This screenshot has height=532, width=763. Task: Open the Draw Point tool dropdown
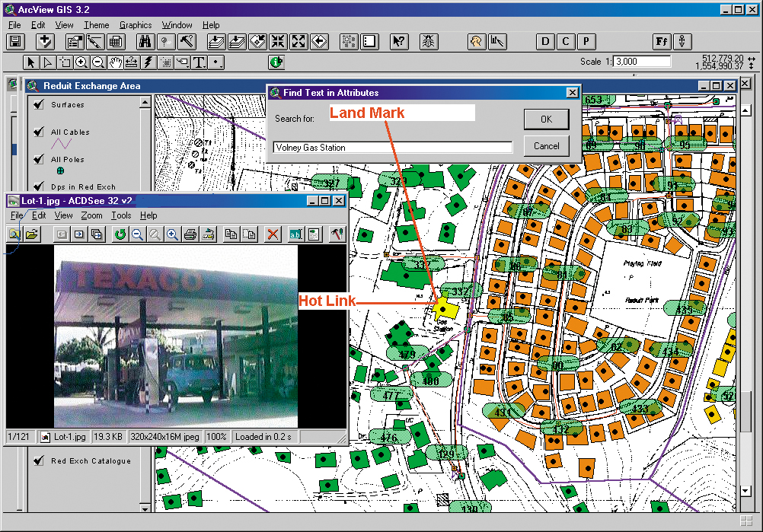[217, 62]
